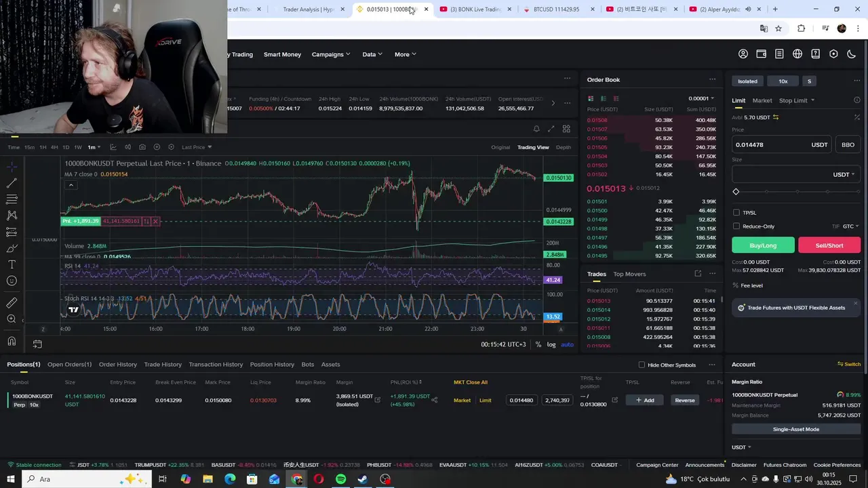Expand the 1m interval dropdown

click(99, 147)
